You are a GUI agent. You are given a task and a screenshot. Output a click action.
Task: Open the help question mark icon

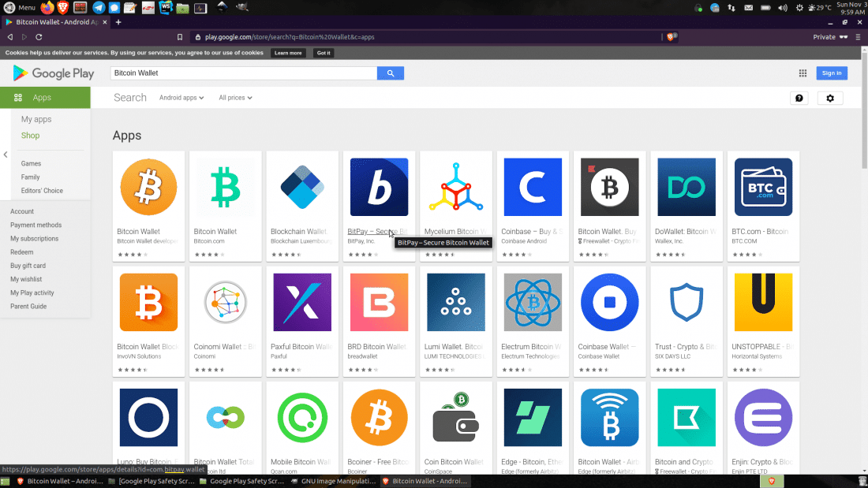click(x=799, y=99)
